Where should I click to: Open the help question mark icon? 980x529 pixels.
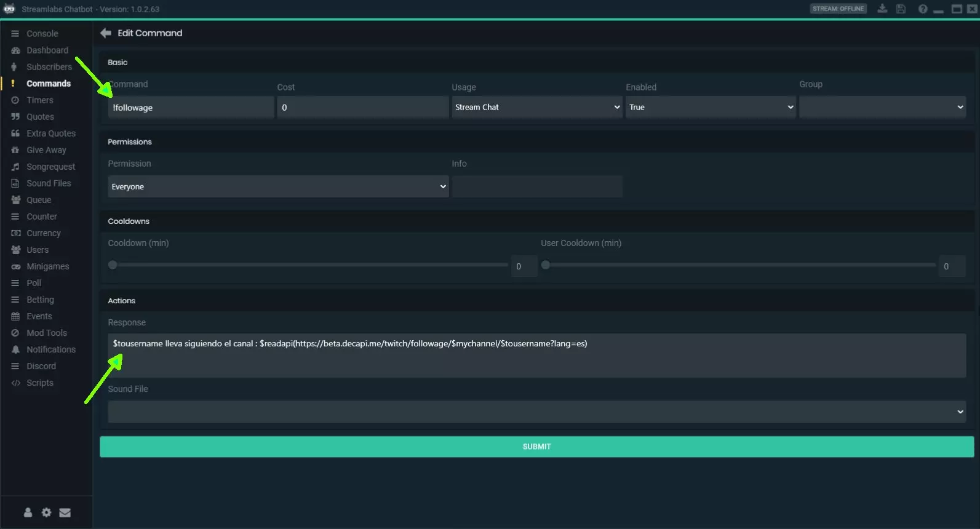pos(922,9)
